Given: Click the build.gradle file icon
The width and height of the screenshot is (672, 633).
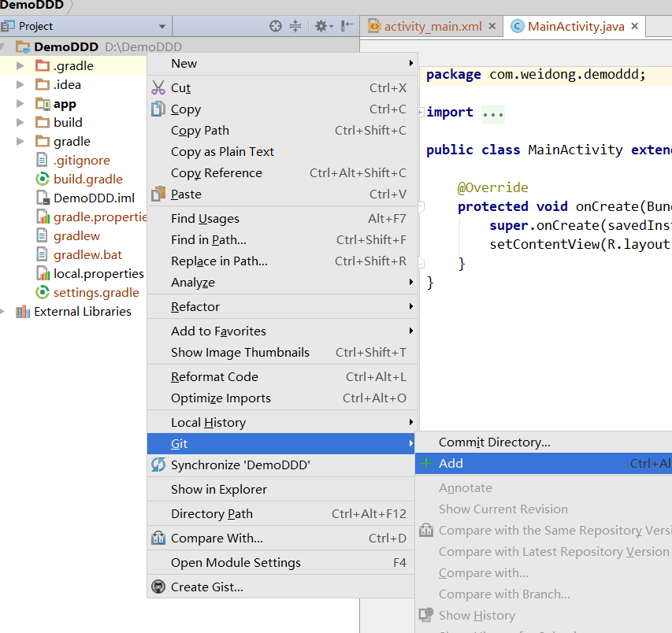Looking at the screenshot, I should point(43,179).
